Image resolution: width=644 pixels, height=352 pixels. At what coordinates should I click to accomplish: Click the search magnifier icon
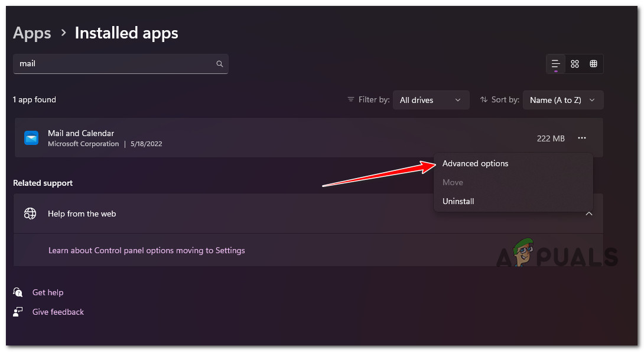[220, 64]
